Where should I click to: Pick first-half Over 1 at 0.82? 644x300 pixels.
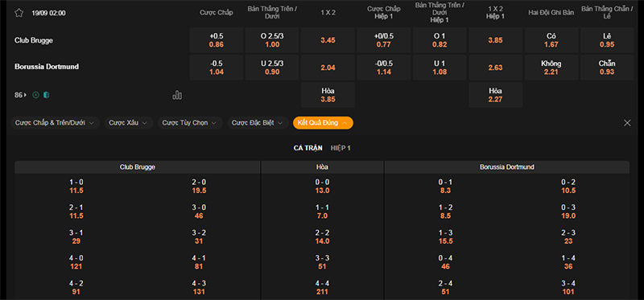[440, 40]
